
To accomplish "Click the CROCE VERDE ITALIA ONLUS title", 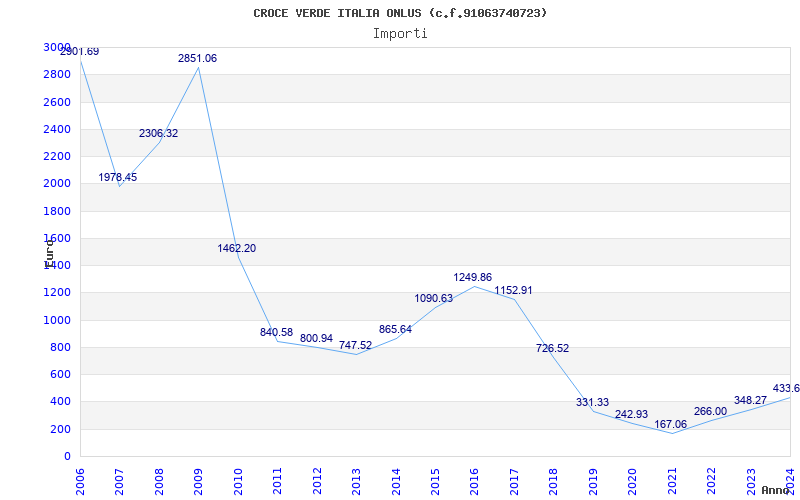I will click(337, 13).
